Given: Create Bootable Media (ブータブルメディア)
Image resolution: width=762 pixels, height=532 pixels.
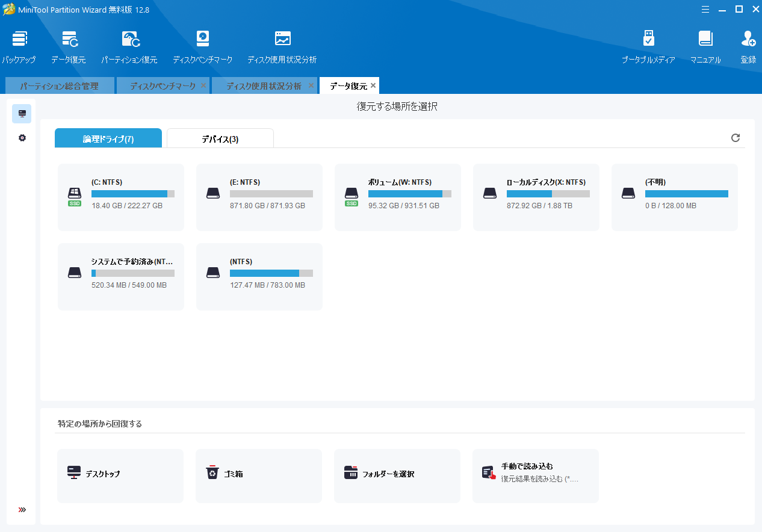Looking at the screenshot, I should 648,46.
